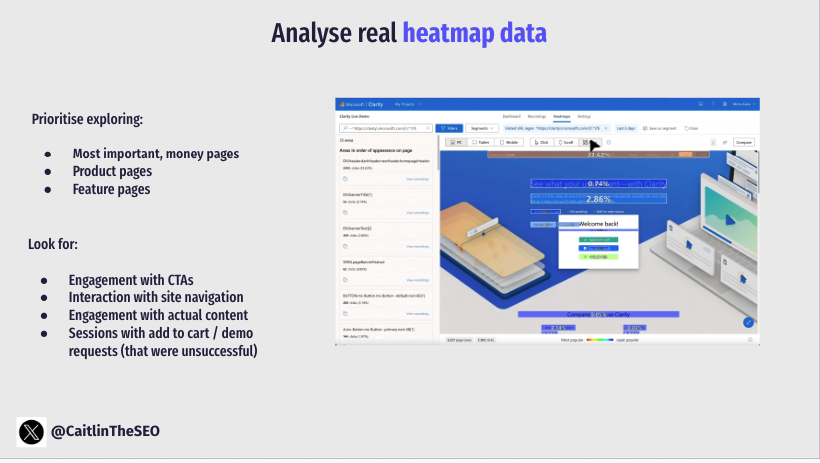Screen dimensions: 820x463
Task: Switch device view to Mobile
Action: [509, 143]
